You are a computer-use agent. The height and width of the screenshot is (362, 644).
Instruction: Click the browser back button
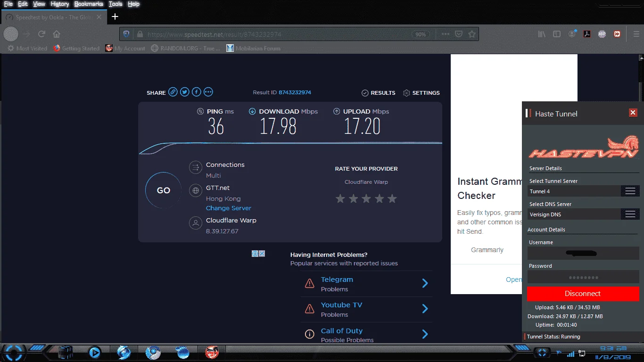point(11,34)
